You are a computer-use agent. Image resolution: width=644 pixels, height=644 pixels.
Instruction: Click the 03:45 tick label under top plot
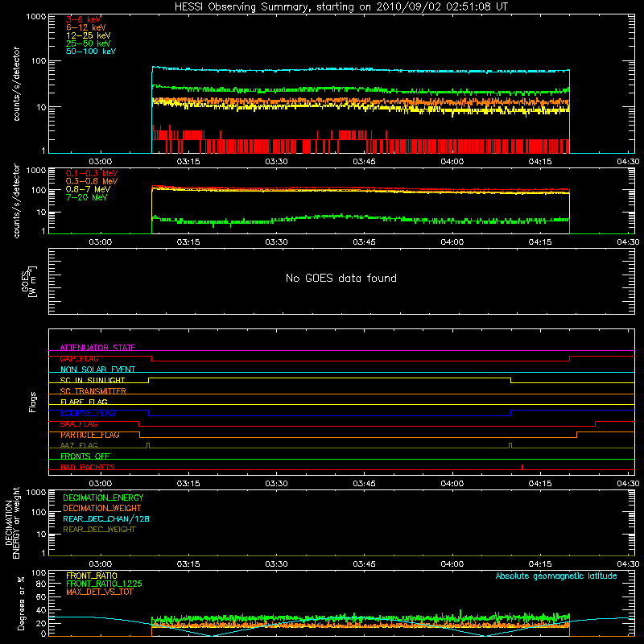click(364, 162)
